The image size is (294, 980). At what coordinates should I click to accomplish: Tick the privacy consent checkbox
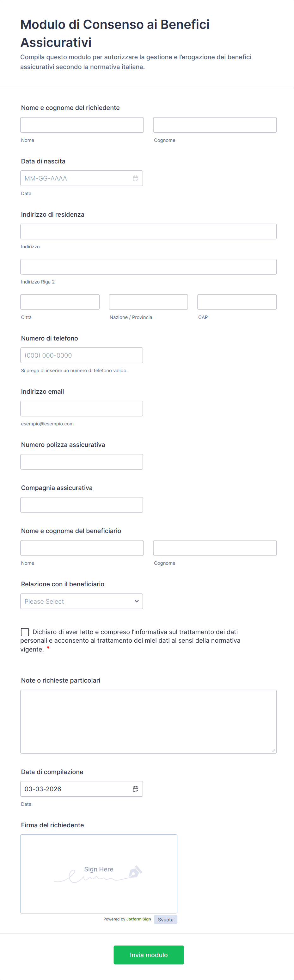pyautogui.click(x=25, y=632)
